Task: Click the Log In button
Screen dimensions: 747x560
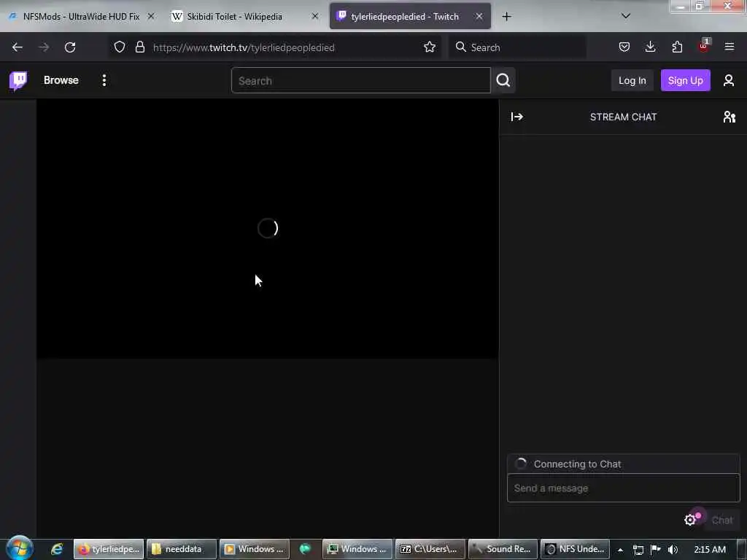Action: click(632, 80)
